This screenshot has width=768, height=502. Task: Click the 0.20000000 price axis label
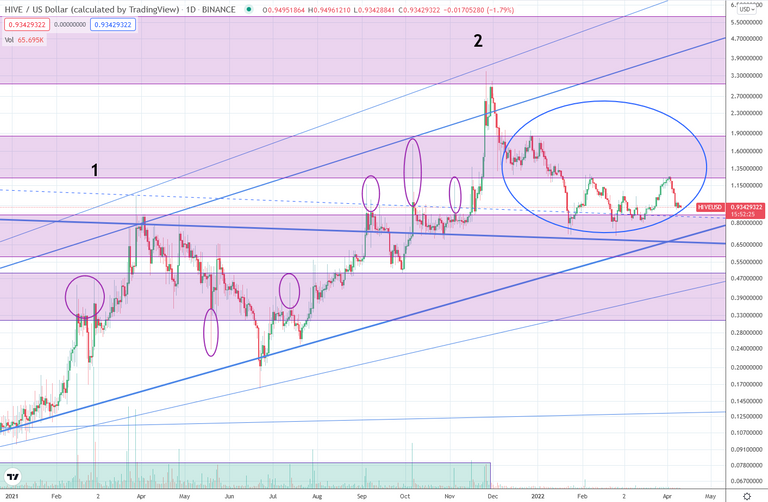[x=746, y=367]
